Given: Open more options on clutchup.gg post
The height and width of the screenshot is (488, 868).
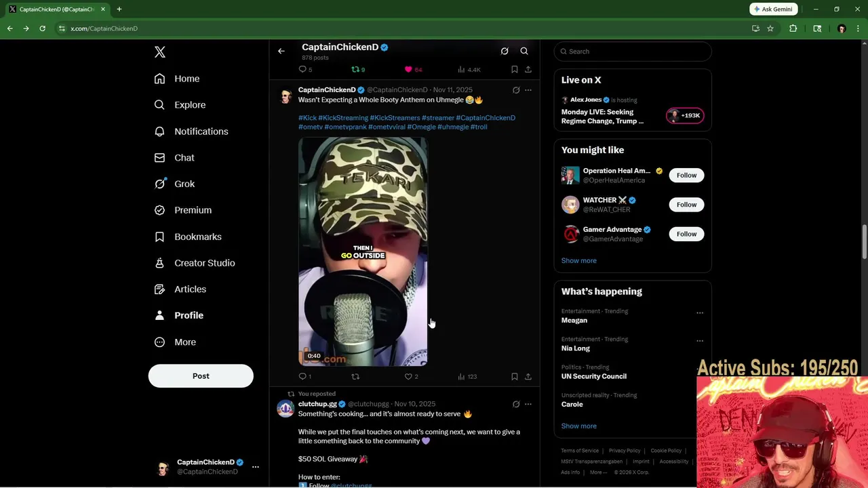Looking at the screenshot, I should (x=528, y=404).
